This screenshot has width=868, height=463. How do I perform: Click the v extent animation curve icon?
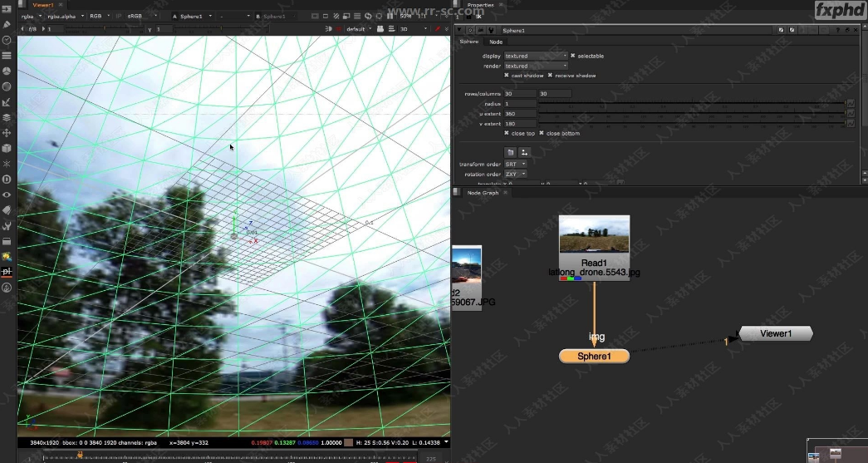(x=851, y=124)
